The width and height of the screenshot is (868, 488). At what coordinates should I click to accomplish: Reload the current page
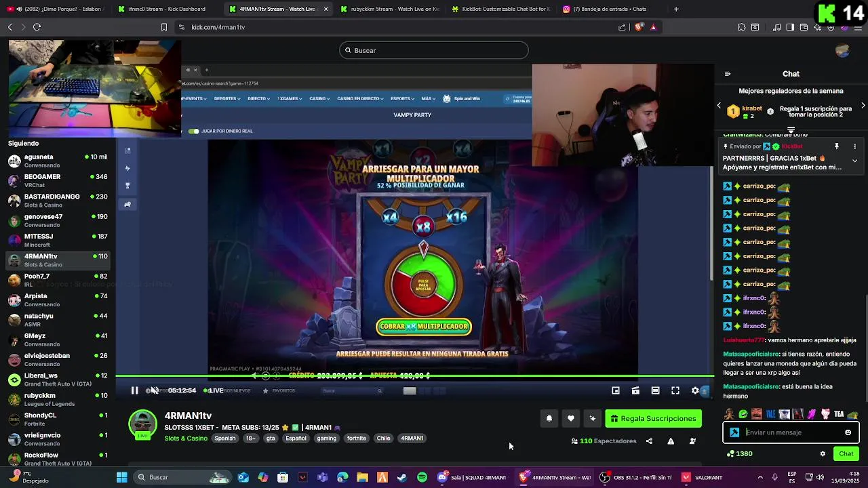point(37,27)
